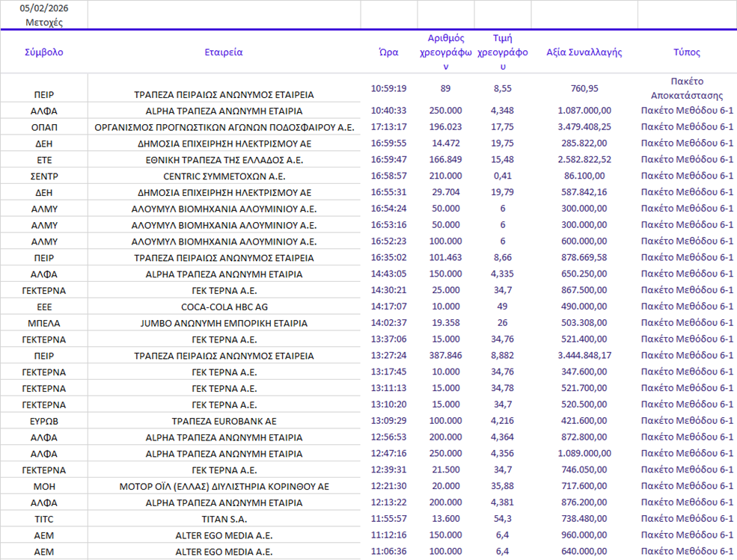Click COCA-COLA HBC AG company cell
Viewport: 737px width, 560px height.
point(224,307)
